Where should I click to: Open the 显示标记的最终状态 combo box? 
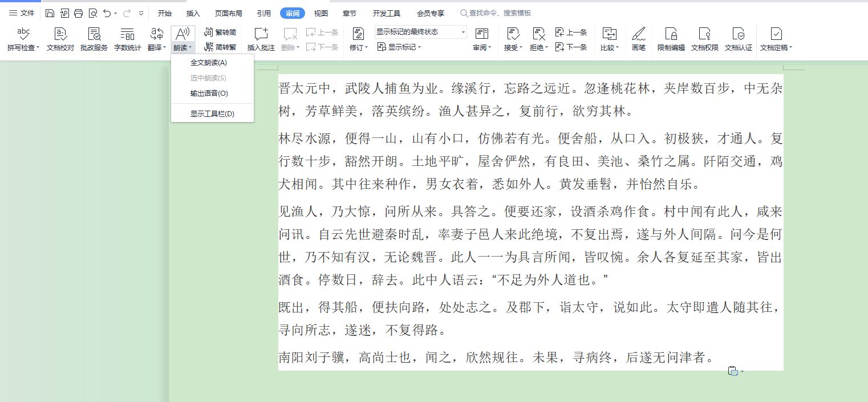tap(421, 32)
